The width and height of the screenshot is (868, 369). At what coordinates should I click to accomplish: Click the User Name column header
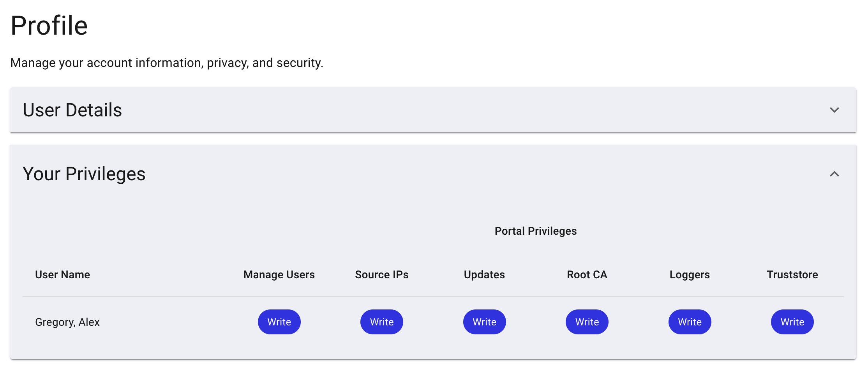(x=63, y=275)
